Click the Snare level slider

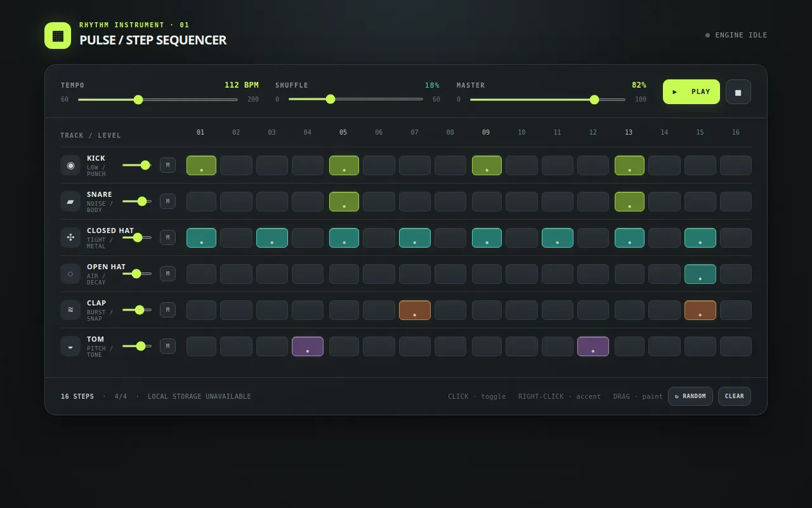click(x=137, y=201)
